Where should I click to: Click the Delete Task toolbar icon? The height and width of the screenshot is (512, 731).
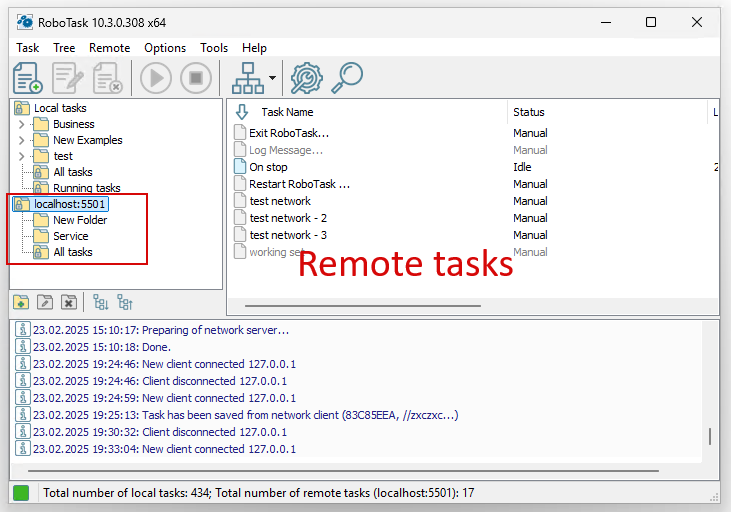108,78
